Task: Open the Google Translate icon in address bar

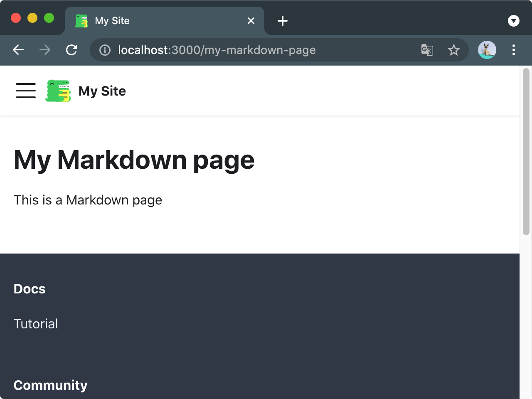Action: tap(427, 50)
